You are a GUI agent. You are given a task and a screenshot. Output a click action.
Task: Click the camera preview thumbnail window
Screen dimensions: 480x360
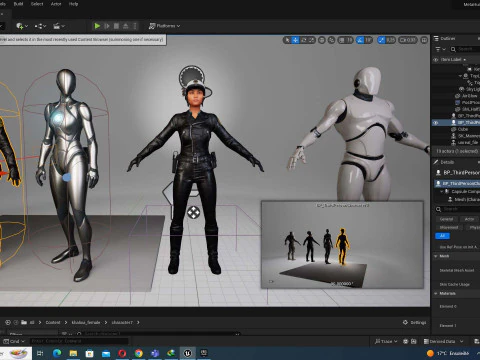342,244
